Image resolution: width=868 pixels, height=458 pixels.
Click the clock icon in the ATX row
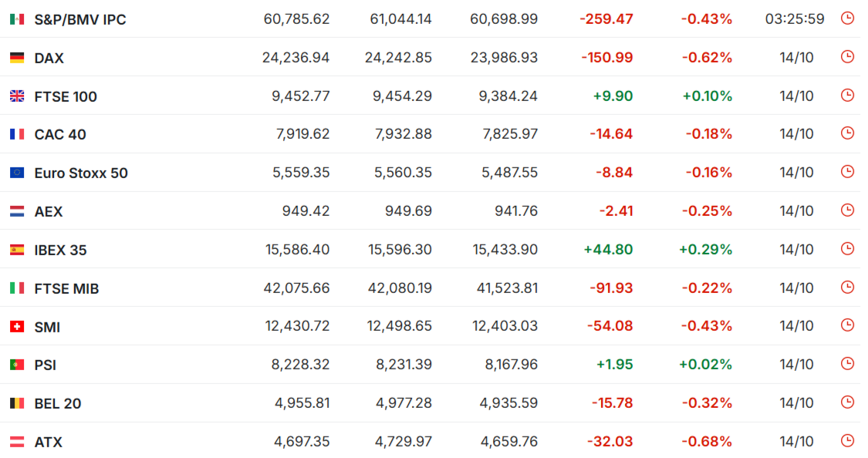tap(847, 440)
